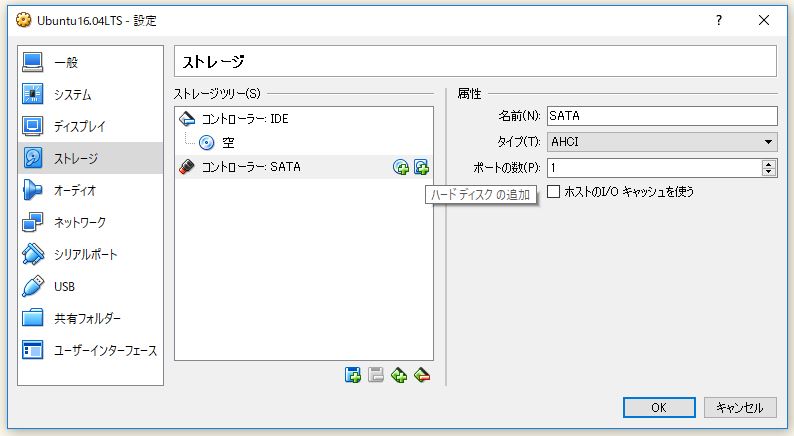Click the remove attachment icon below tree
This screenshot has width=794, height=436.
422,375
